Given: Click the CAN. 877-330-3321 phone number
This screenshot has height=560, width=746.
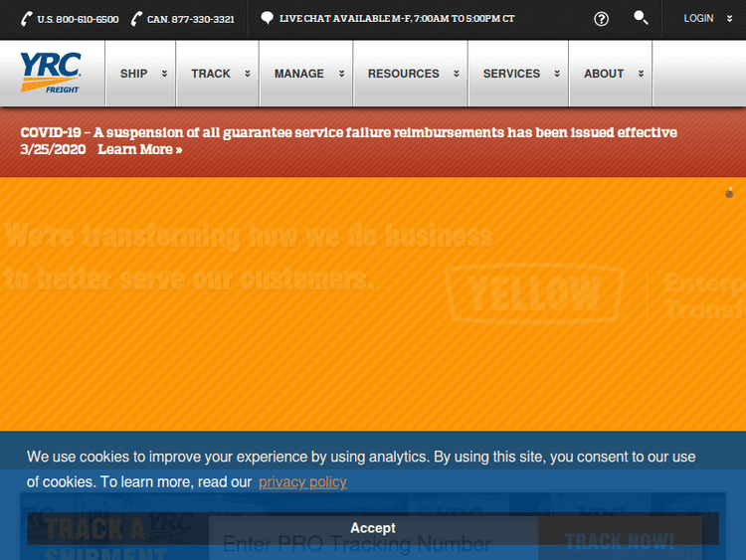Looking at the screenshot, I should (x=190, y=19).
